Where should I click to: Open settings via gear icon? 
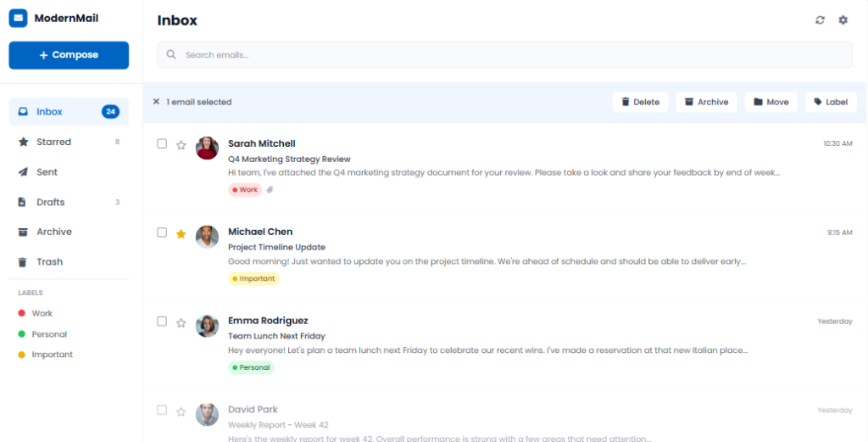(x=843, y=20)
